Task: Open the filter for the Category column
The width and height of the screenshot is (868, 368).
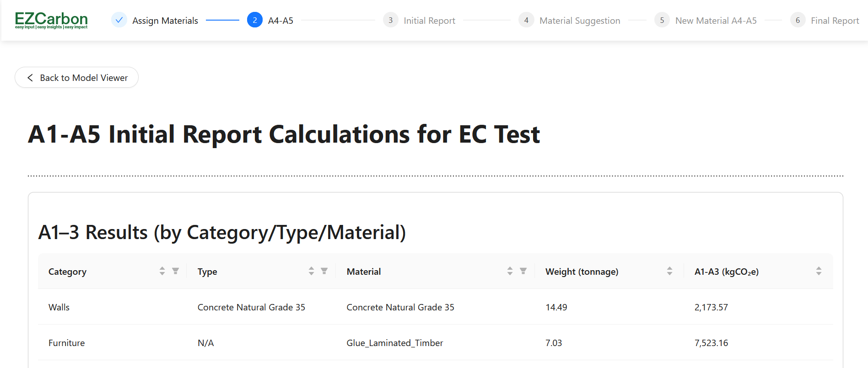Action: pyautogui.click(x=175, y=271)
